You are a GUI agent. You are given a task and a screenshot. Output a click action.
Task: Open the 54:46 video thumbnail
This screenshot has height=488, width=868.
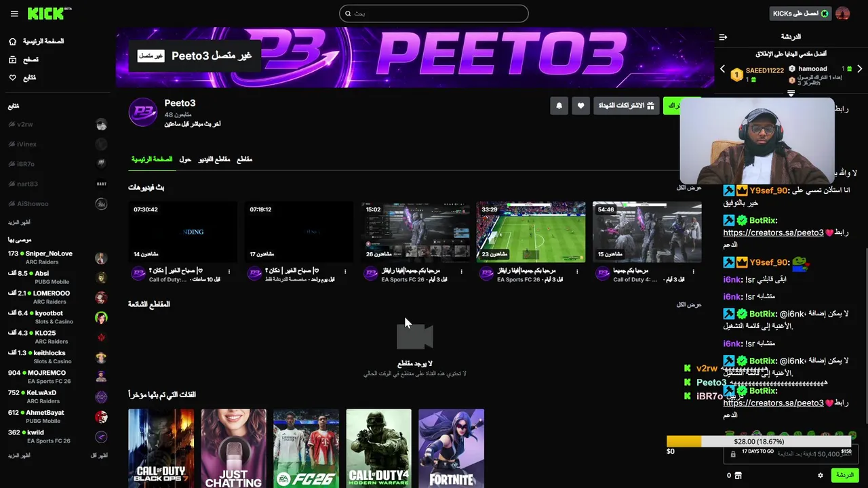(x=647, y=232)
